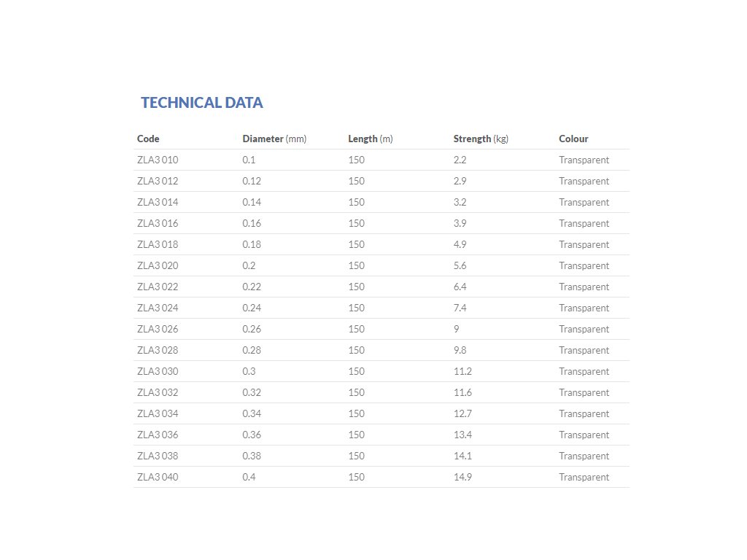
Task: Click Transparent colour in the ZLA3 038 row
Action: tap(584, 456)
